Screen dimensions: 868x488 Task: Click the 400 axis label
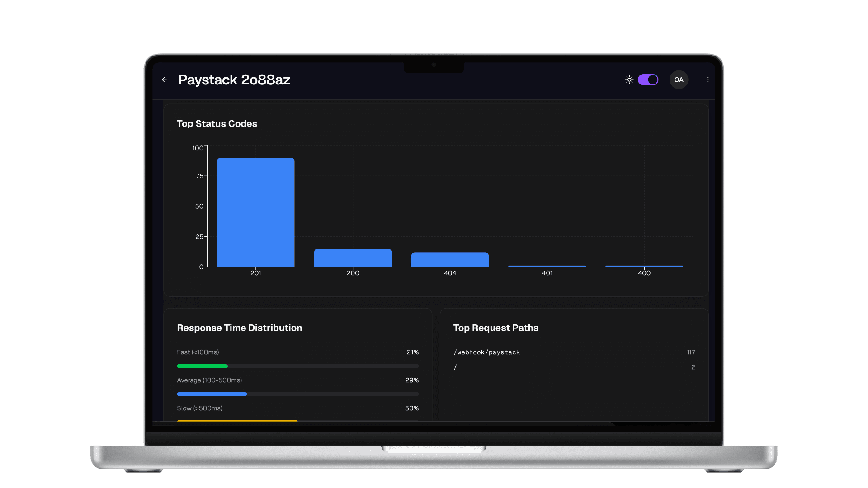(644, 273)
